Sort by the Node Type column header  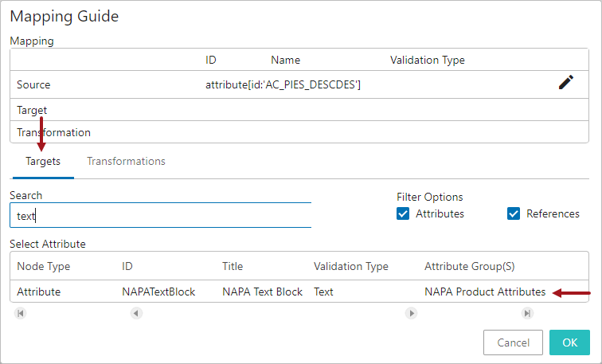tap(43, 267)
